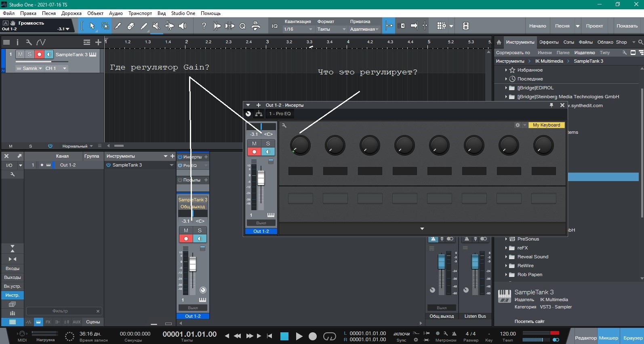Click the routing icon in inserts window
644x344 pixels.
259,114
